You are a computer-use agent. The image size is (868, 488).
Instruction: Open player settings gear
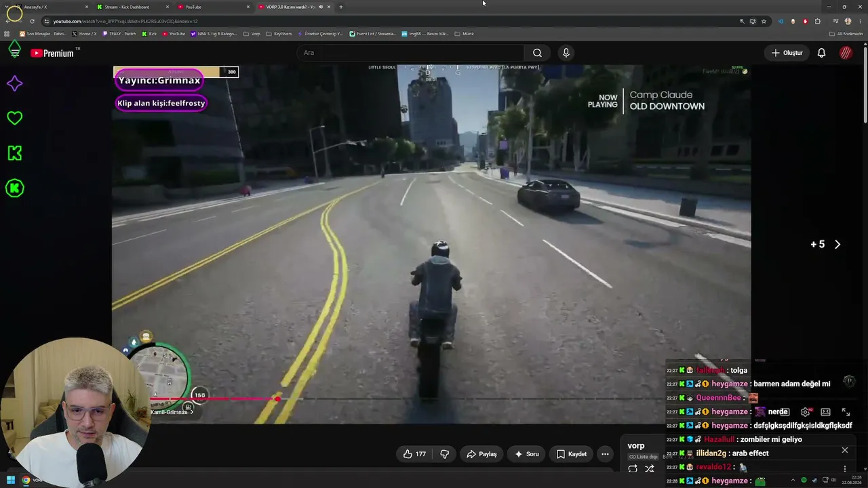(x=805, y=412)
